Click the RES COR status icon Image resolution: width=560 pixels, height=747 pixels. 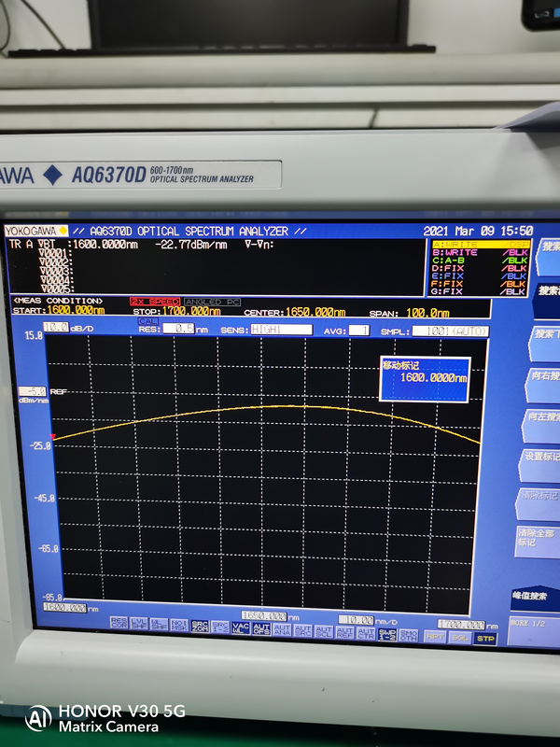(119, 622)
